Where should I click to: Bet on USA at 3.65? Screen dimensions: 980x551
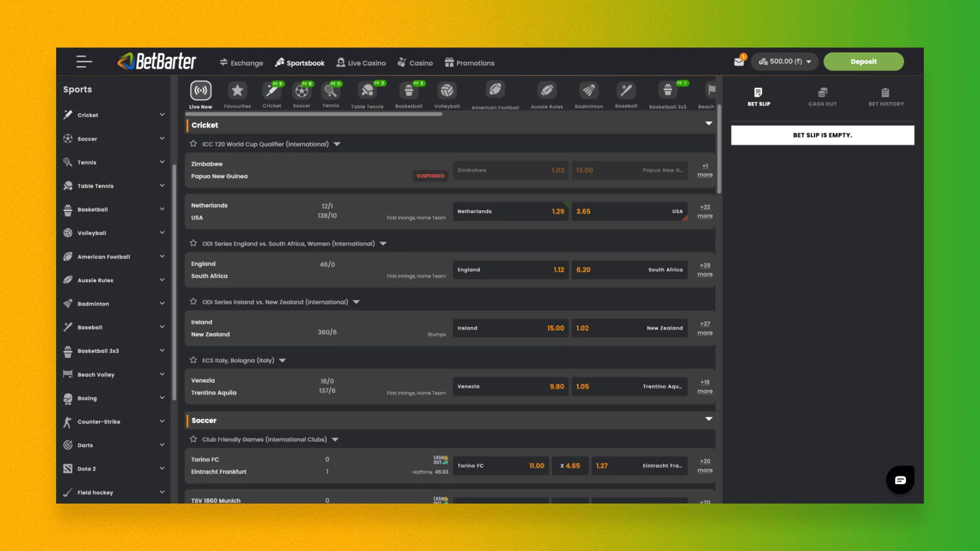[629, 211]
